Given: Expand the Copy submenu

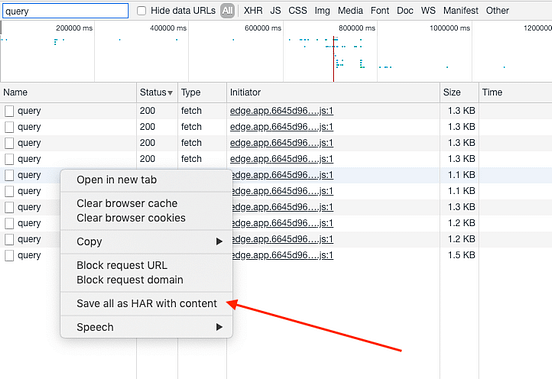Looking at the screenshot, I should click(x=146, y=242).
